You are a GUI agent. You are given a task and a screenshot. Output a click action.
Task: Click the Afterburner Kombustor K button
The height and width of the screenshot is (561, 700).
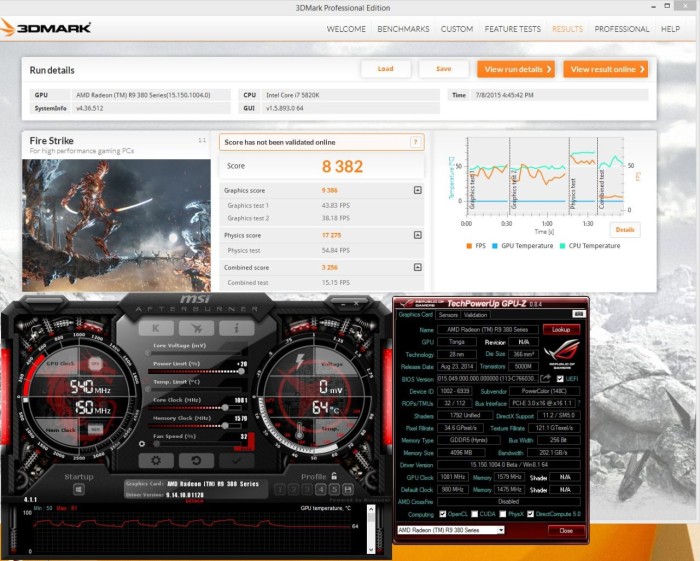(x=156, y=328)
